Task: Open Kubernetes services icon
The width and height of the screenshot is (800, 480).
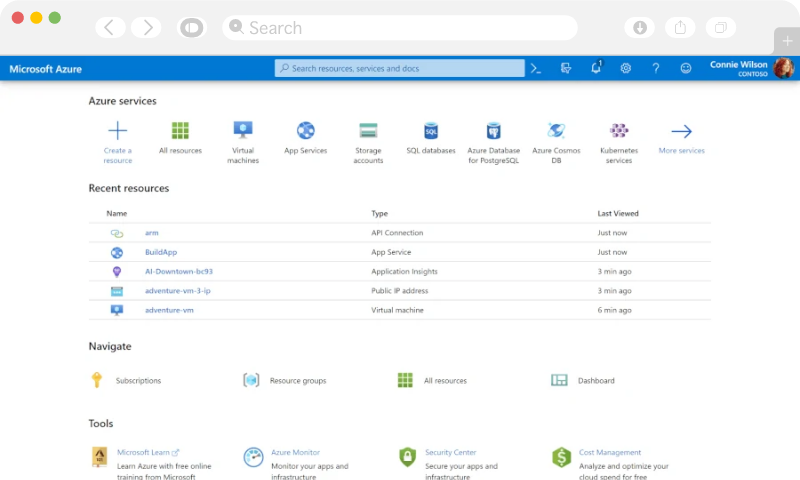Action: pos(619,131)
